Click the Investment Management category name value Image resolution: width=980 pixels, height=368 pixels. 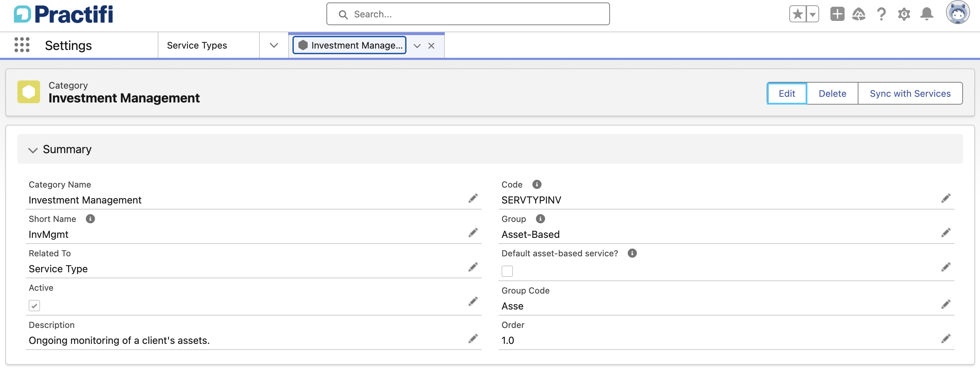85,200
